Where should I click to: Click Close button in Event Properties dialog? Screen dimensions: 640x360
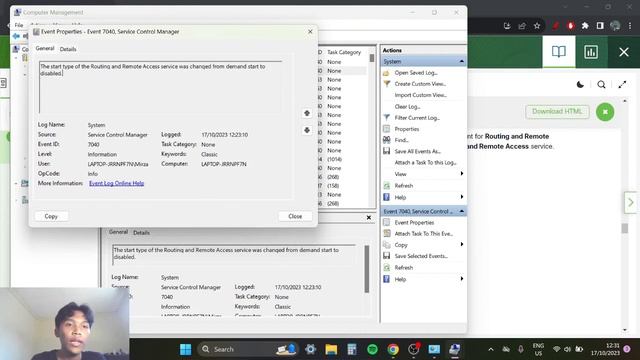(x=295, y=216)
